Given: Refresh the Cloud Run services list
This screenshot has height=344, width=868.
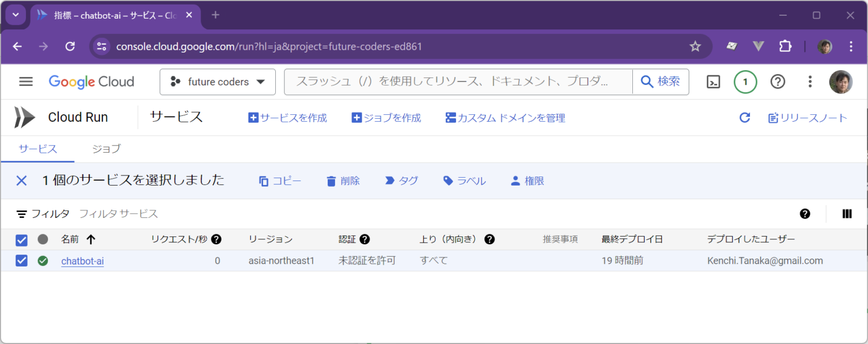Looking at the screenshot, I should pyautogui.click(x=745, y=117).
